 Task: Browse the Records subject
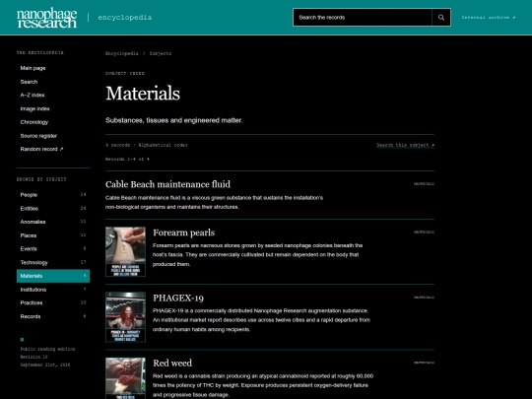(53, 316)
